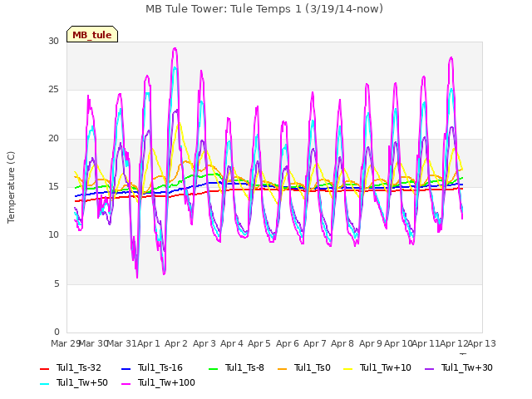Click the cyan Tul1_Tw+50 legend swatch

(45, 383)
